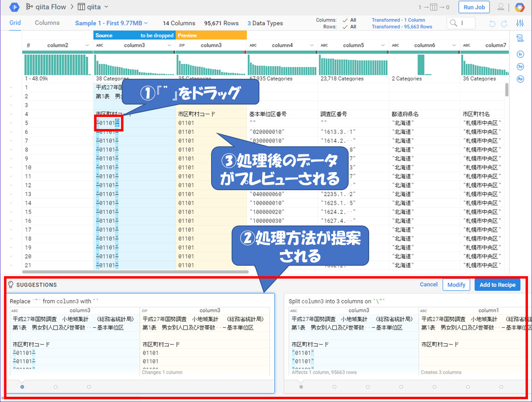This screenshot has height=402, width=532.
Task: Open the search magnifier icon
Action: click(454, 23)
